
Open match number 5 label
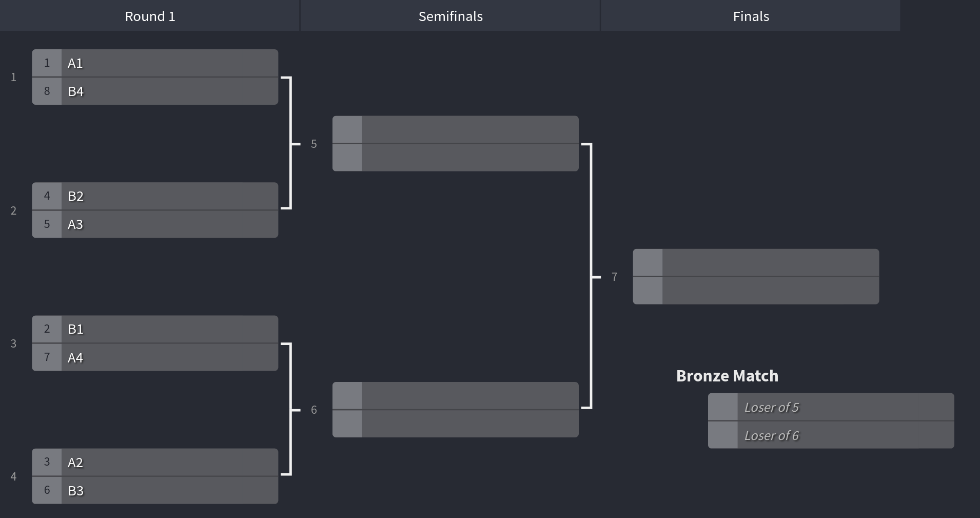click(x=313, y=144)
